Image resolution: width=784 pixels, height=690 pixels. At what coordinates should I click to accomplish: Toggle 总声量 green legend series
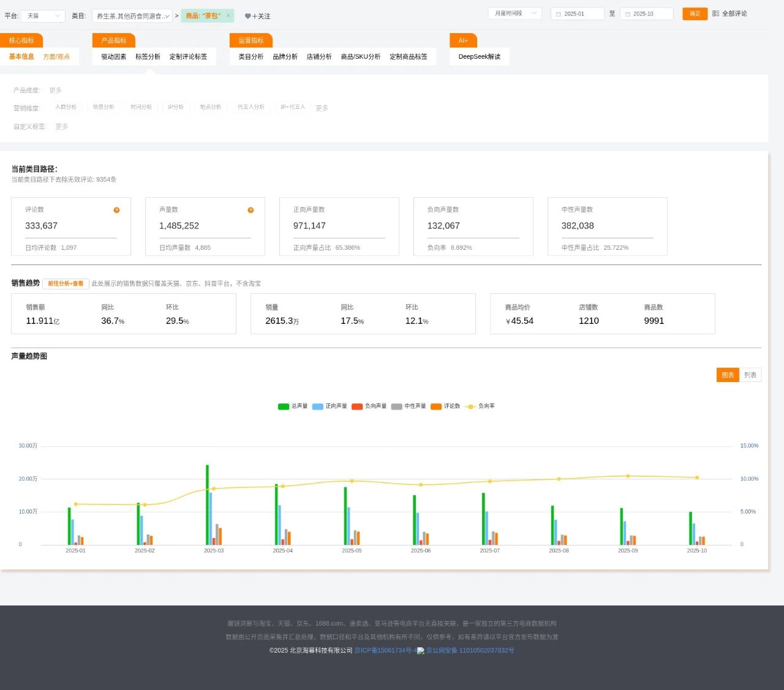[284, 407]
